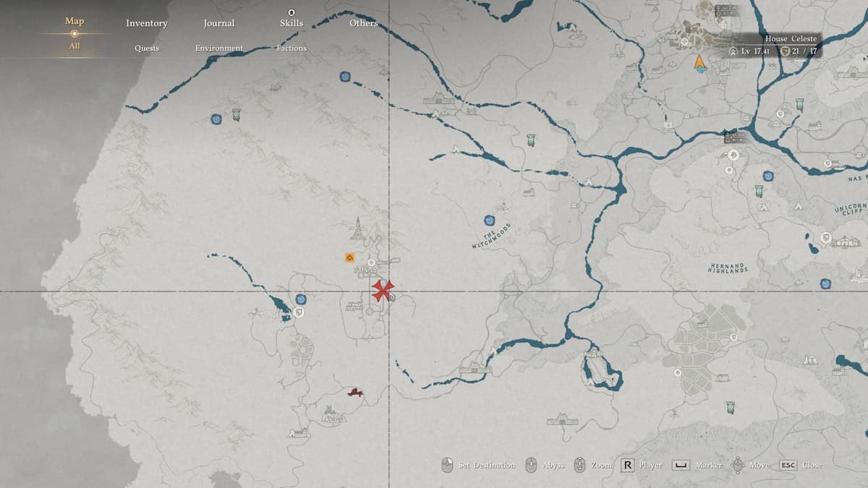The width and height of the screenshot is (868, 488).
Task: Select the orange player arrow icon
Action: pyautogui.click(x=699, y=63)
